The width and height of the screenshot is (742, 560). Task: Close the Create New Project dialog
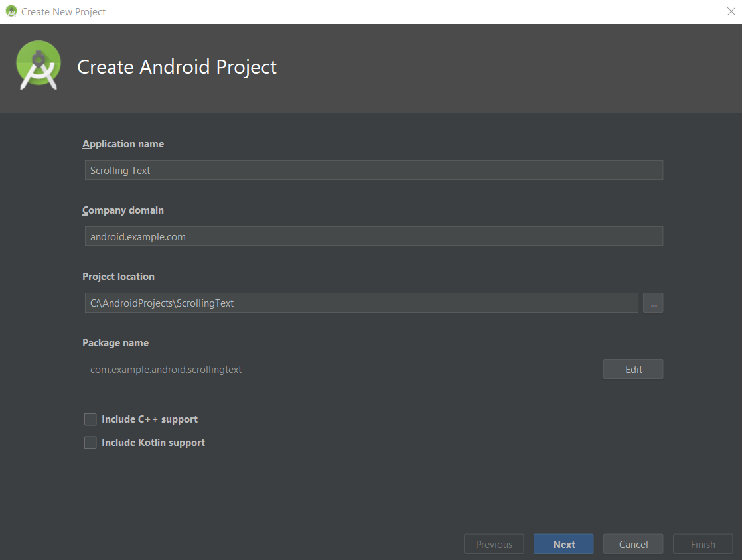coord(733,11)
